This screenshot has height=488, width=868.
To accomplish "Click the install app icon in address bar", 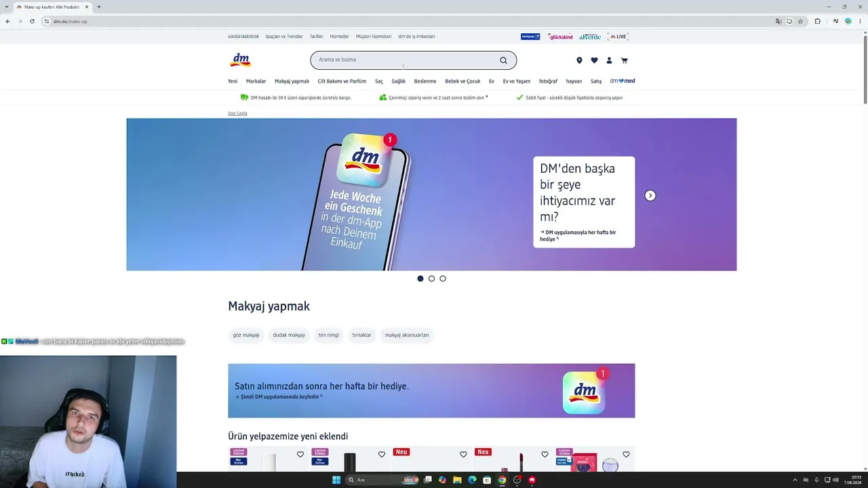I will (789, 21).
